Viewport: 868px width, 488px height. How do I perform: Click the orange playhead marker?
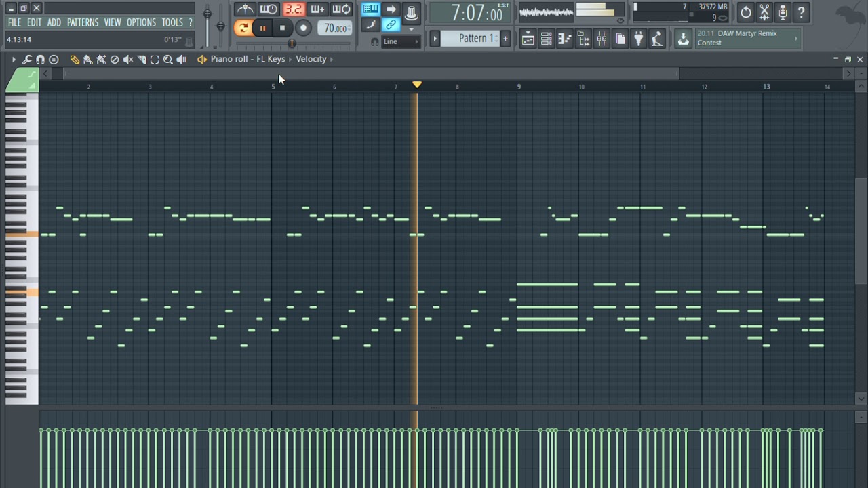(417, 85)
